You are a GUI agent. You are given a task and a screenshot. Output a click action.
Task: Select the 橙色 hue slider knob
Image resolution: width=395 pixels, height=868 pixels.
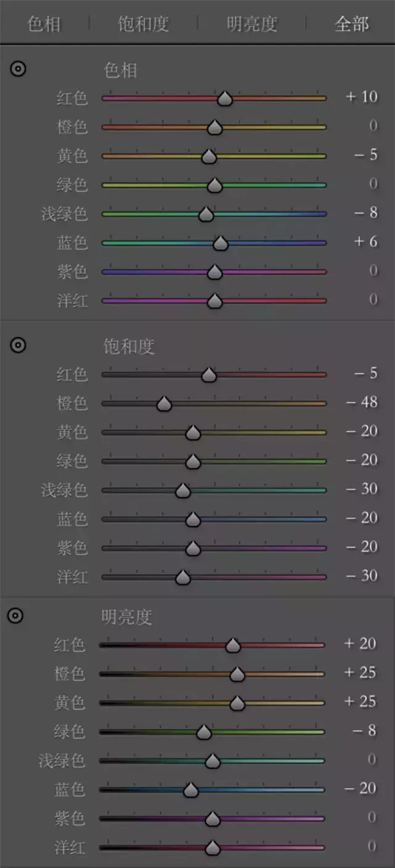(214, 128)
